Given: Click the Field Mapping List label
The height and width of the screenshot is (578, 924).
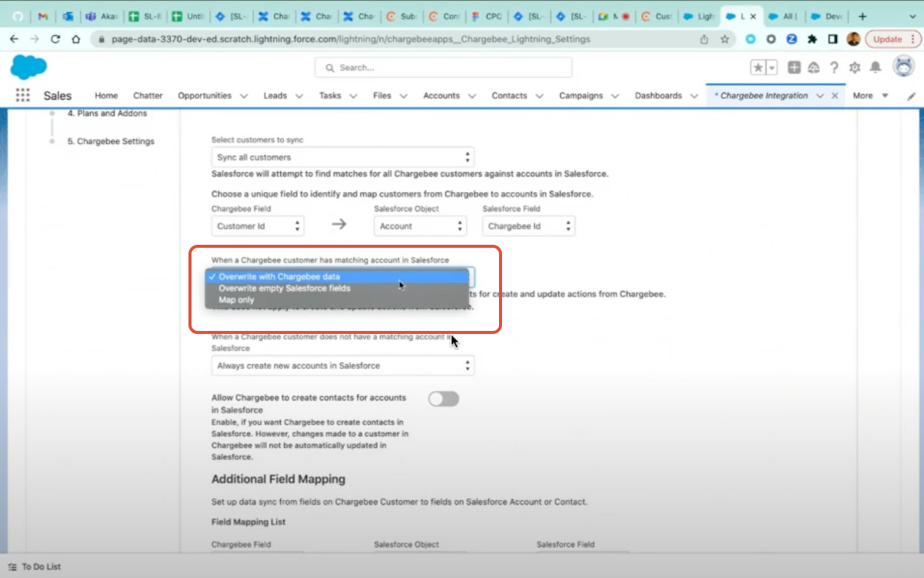Looking at the screenshot, I should point(248,522).
